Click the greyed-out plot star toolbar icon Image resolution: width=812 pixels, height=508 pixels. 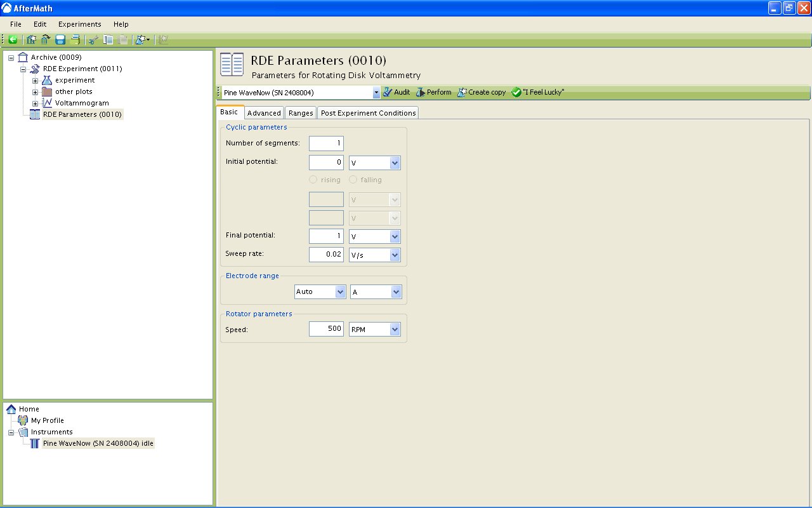coord(163,39)
